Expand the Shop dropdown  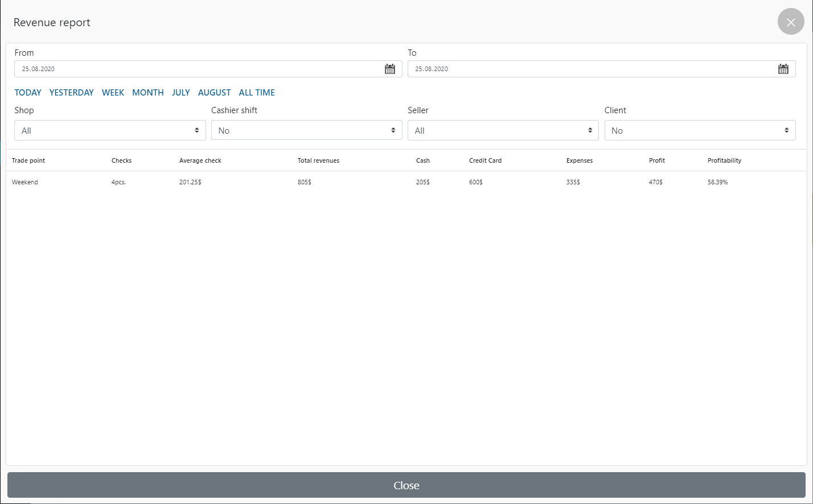[110, 130]
